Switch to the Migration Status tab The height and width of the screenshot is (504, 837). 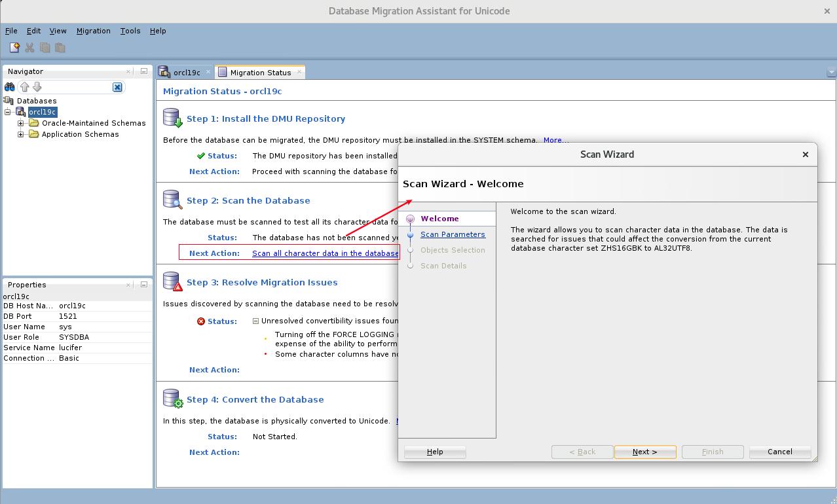(x=260, y=72)
